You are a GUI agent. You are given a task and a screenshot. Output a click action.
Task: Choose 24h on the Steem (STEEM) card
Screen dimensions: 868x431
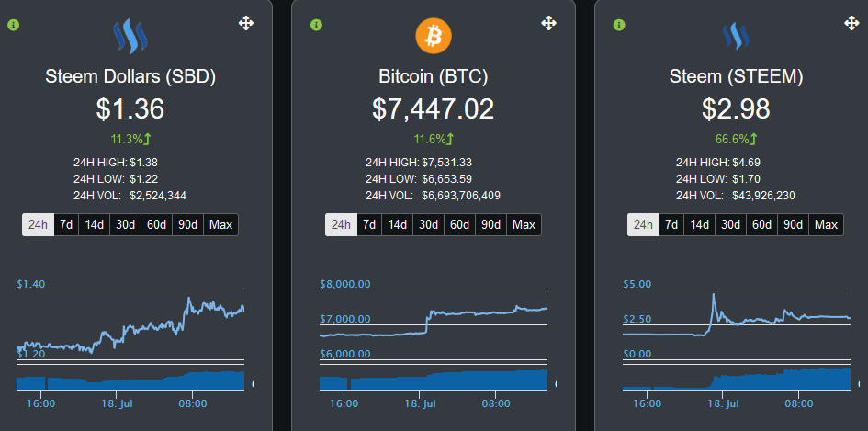click(643, 225)
